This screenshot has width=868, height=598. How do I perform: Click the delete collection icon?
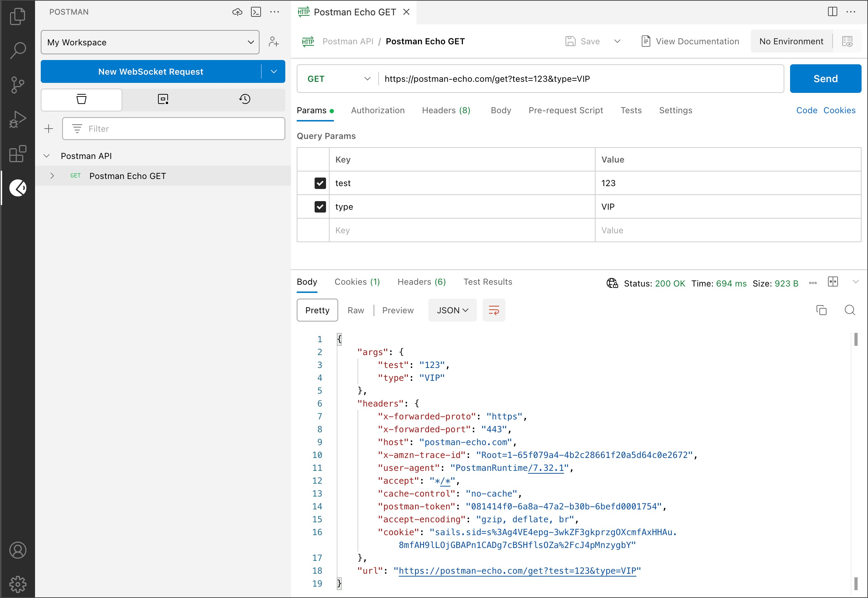pyautogui.click(x=82, y=100)
